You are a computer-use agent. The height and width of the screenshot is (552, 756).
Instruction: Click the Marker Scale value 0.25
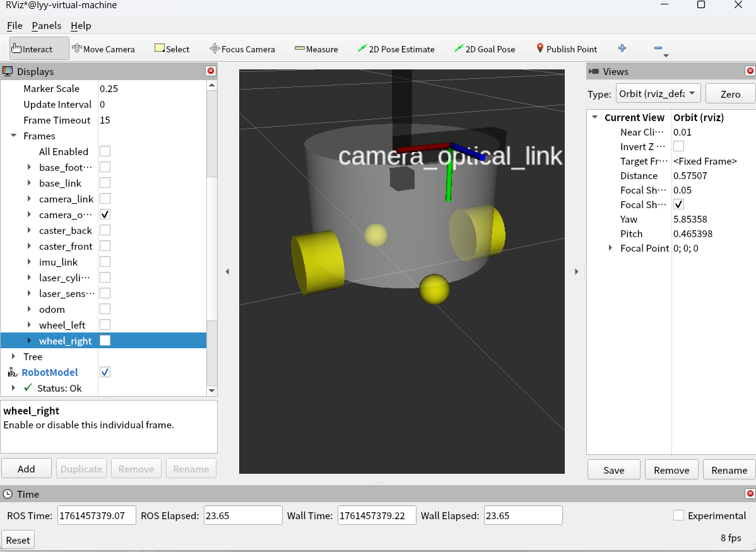click(x=109, y=88)
